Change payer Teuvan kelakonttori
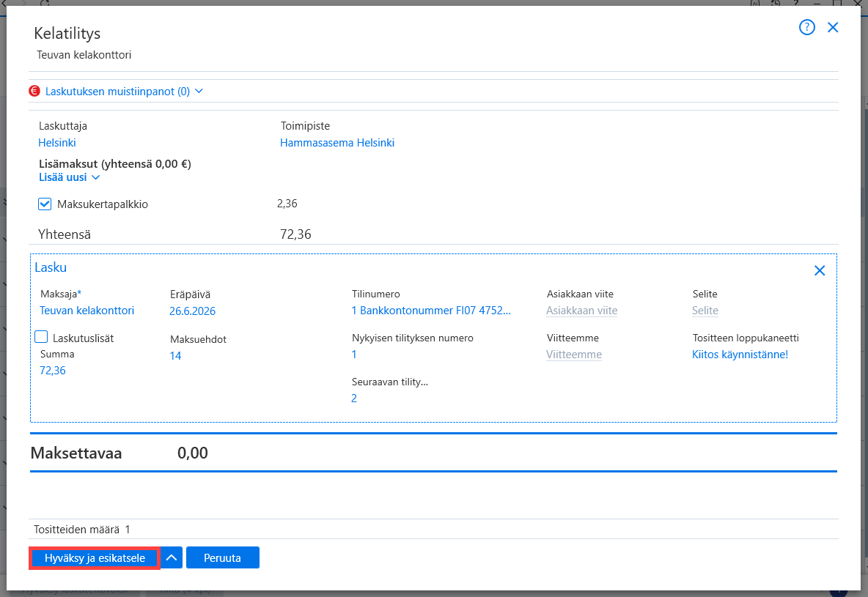 [87, 311]
